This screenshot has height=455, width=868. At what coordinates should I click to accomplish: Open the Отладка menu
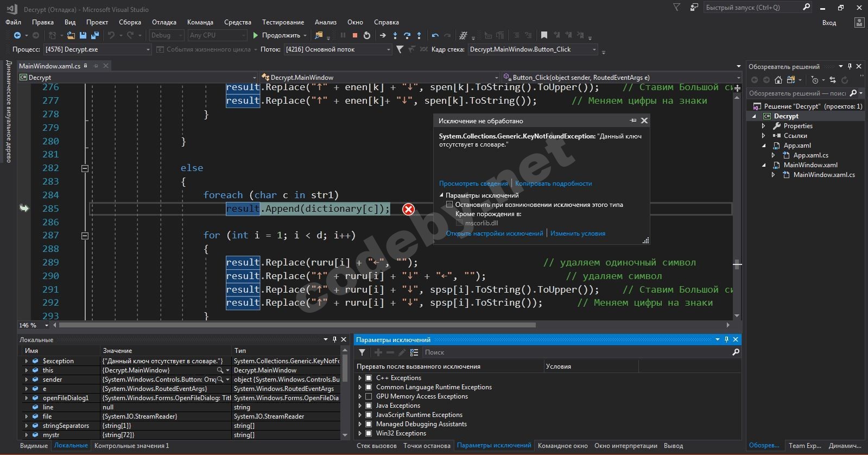click(x=164, y=22)
